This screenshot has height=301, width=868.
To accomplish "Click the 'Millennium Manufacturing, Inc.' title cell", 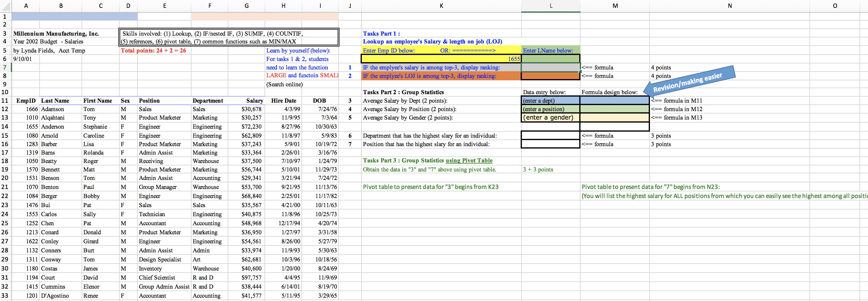I will (x=56, y=34).
